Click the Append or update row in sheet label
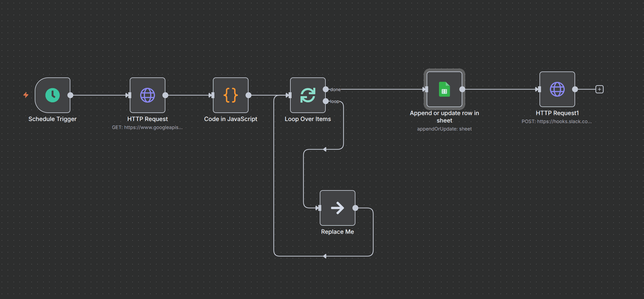The height and width of the screenshot is (299, 644). [444, 117]
